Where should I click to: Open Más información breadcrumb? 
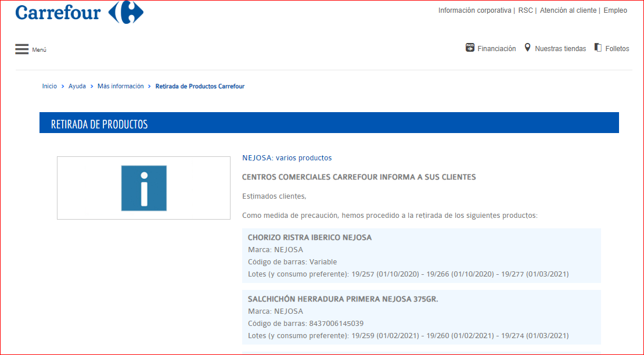(x=120, y=86)
